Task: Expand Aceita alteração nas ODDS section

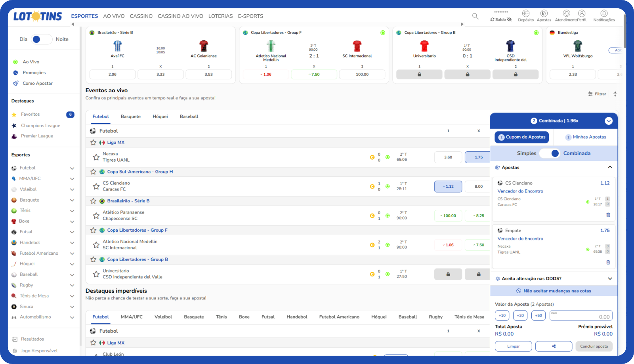Action: 610,278
